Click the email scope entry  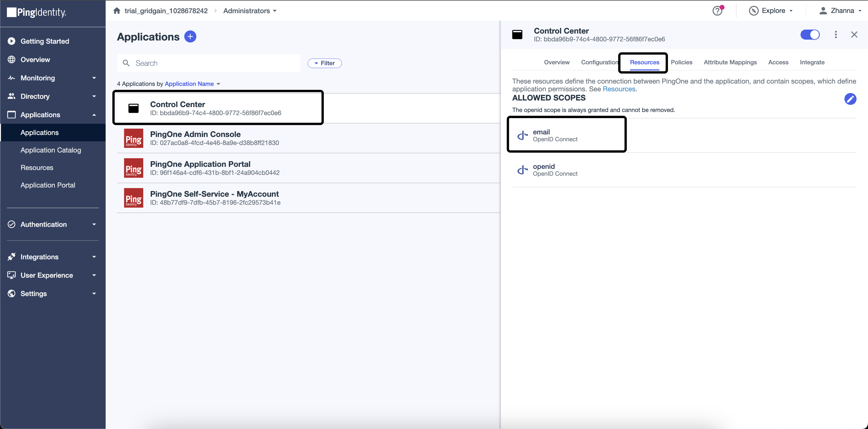684,136
